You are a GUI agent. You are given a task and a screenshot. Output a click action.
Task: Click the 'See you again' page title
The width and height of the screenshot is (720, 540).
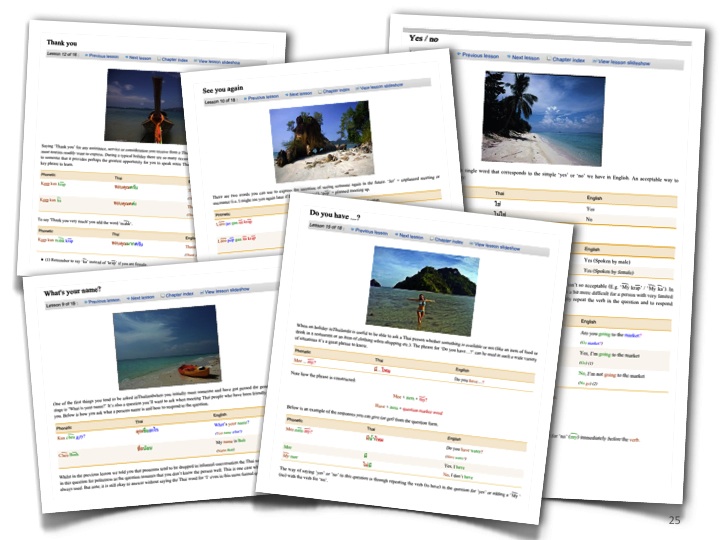point(223,89)
